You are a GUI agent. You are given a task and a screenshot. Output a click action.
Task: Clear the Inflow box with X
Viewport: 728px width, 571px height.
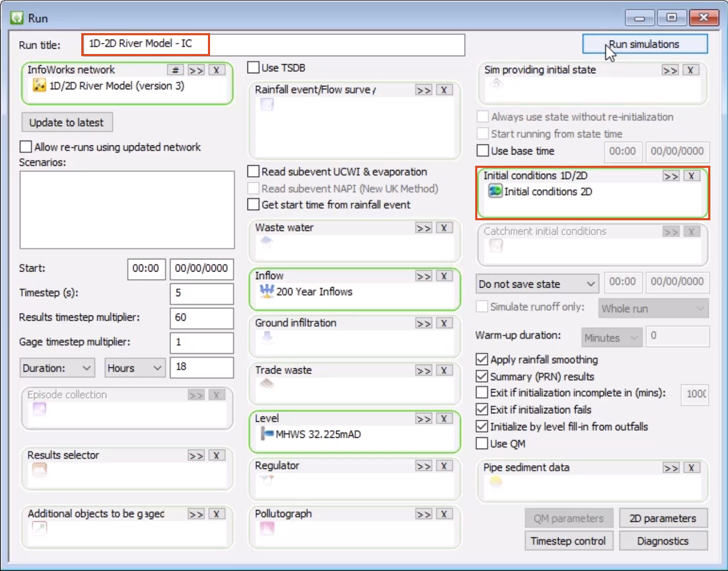pyautogui.click(x=444, y=276)
